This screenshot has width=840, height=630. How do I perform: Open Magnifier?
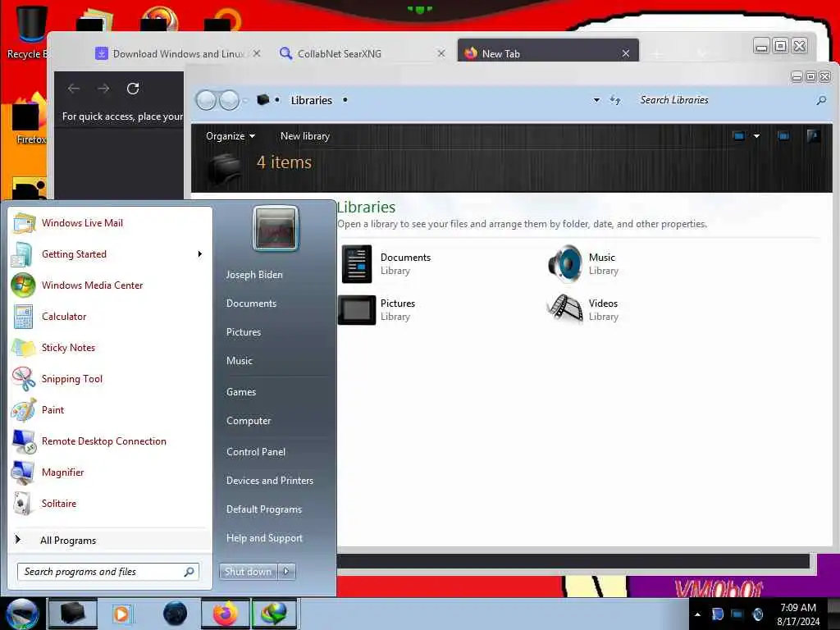(x=110, y=472)
